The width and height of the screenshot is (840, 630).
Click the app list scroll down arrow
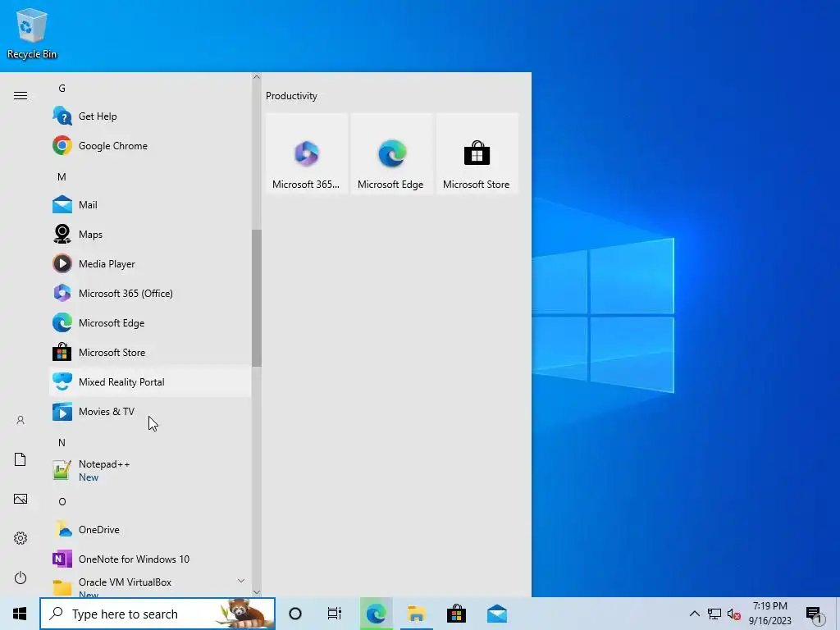pyautogui.click(x=257, y=592)
